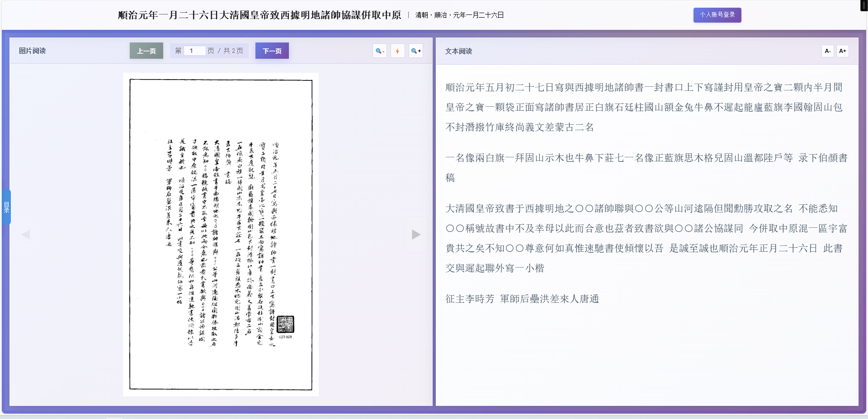
Task: Click the orange lightning icon on toolbar
Action: pyautogui.click(x=397, y=51)
